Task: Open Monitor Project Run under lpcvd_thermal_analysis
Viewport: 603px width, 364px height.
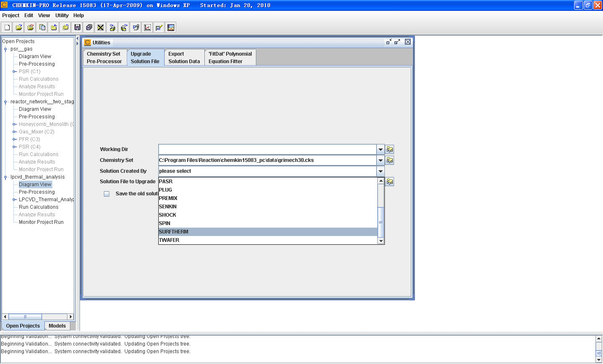Action: pos(41,222)
